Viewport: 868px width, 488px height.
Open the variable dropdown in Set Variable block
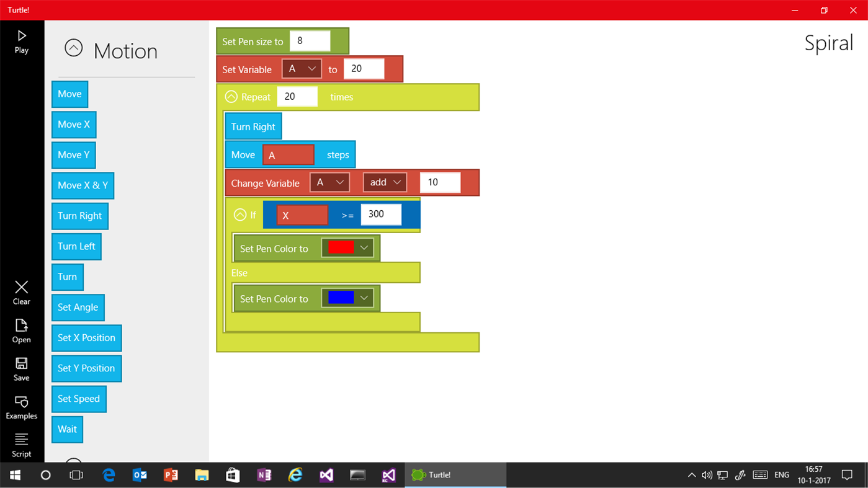[x=302, y=69]
